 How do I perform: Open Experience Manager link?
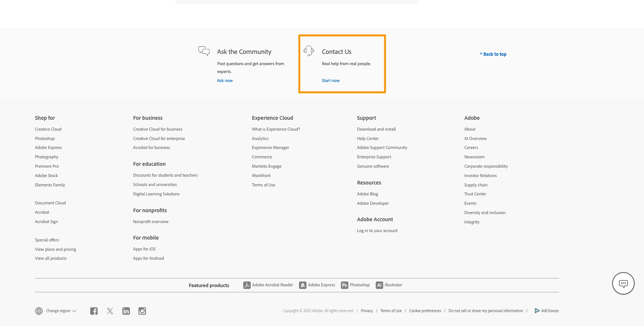click(271, 147)
